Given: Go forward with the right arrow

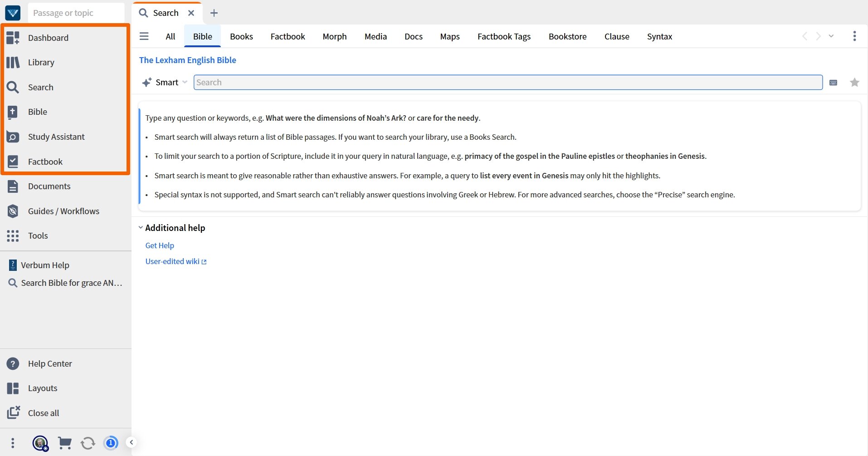Looking at the screenshot, I should [x=819, y=36].
